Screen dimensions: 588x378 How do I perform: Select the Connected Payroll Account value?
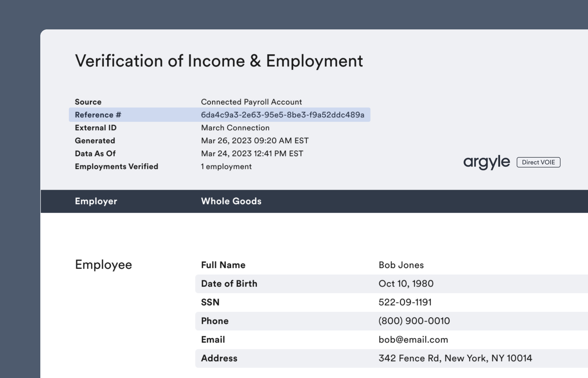click(x=251, y=102)
